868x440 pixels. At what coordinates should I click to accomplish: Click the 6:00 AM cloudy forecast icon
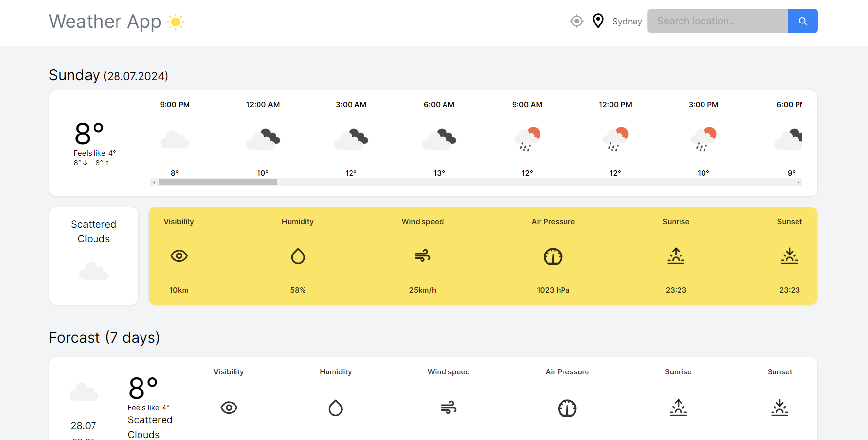pyautogui.click(x=439, y=139)
